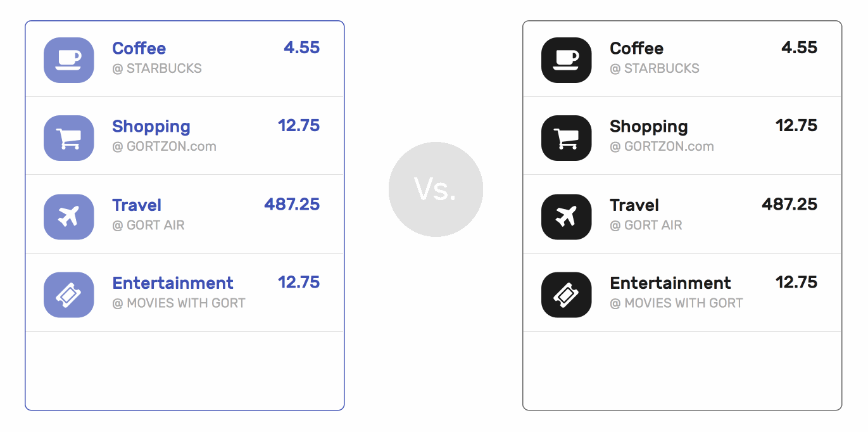Click the black Coffee title text
Viewport: 868px width, 432px height.
(636, 49)
